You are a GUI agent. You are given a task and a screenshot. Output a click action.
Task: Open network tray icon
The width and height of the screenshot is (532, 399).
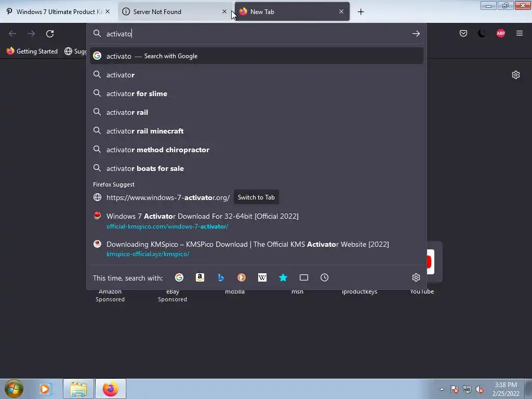pos(467,389)
